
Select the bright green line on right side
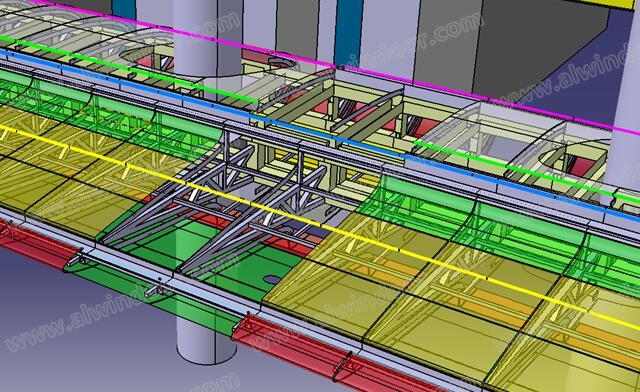coord(527,172)
